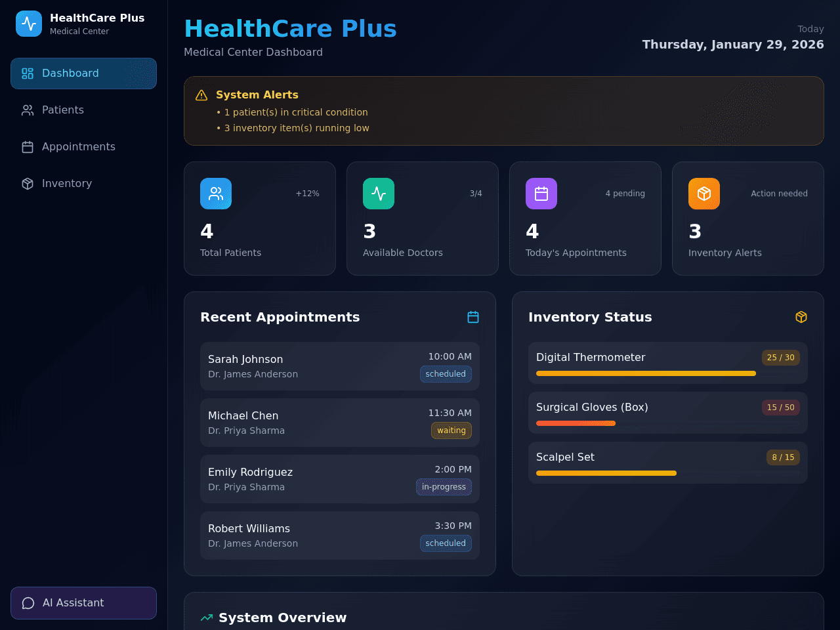The height and width of the screenshot is (630, 840).
Task: Click the blue Total Patients people icon
Action: 216,194
